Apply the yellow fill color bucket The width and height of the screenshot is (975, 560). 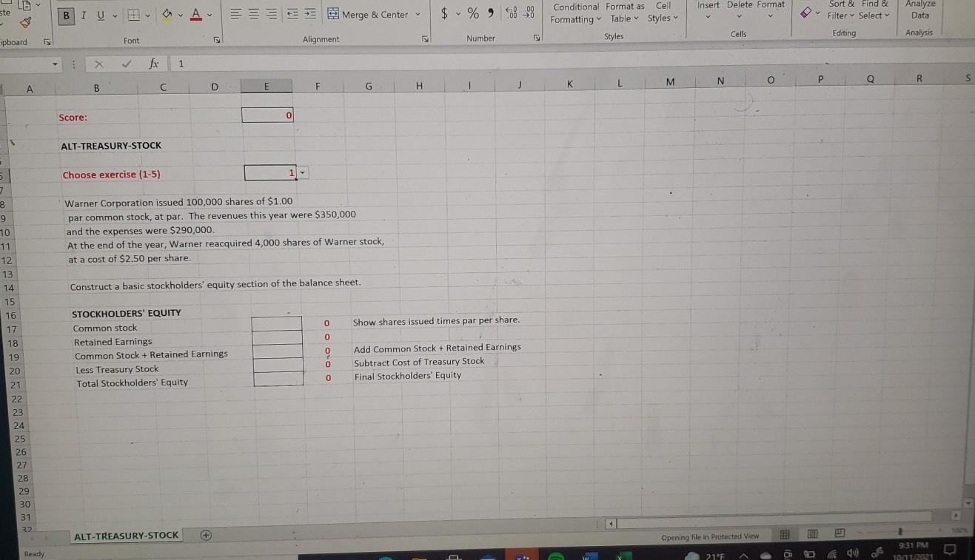click(x=167, y=15)
